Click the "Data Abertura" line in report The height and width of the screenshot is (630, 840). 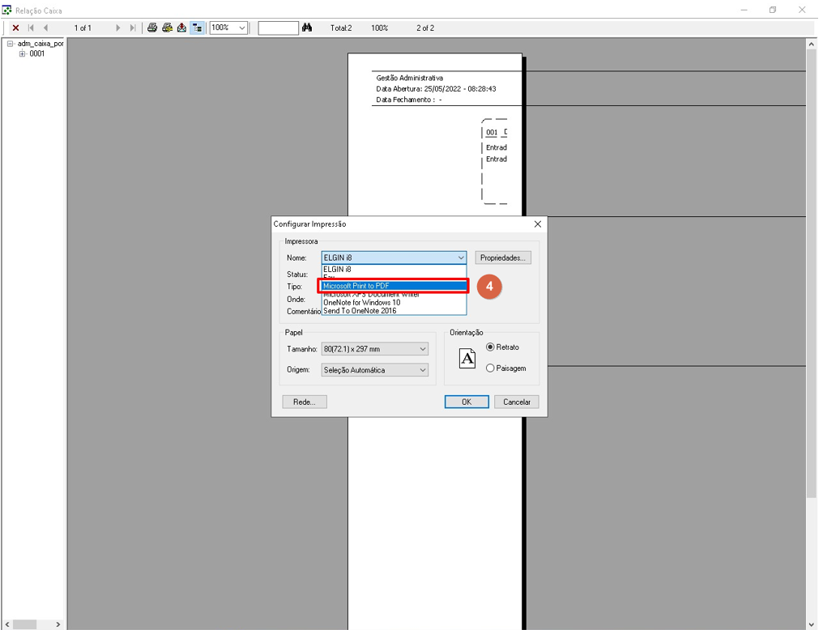pyautogui.click(x=436, y=89)
